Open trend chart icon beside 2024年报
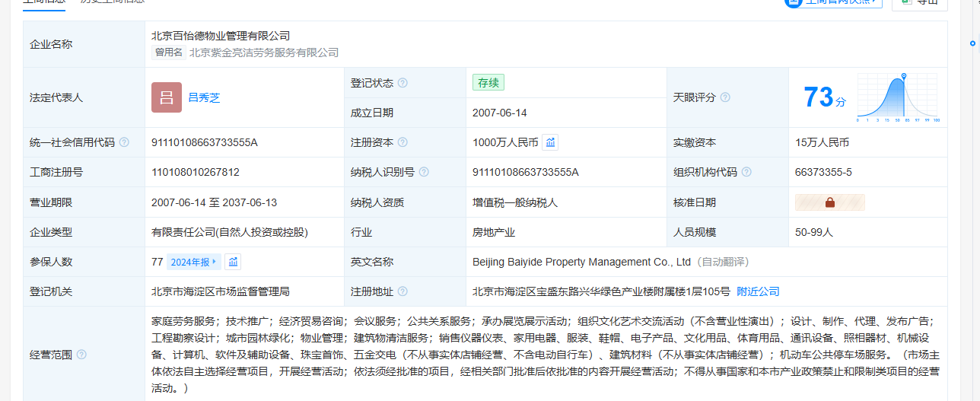Screen dimensions: 980x401 [x=234, y=262]
